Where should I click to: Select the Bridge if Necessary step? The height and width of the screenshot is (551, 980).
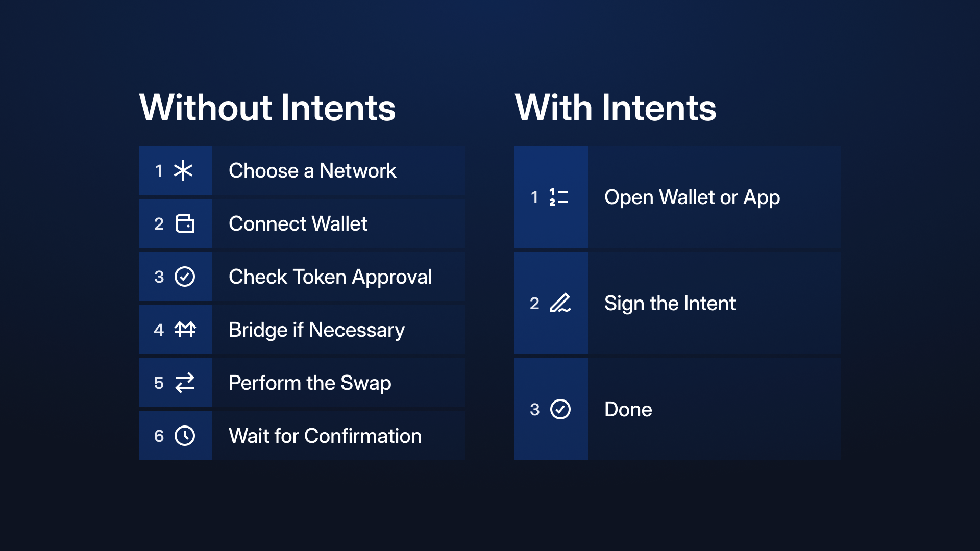(x=302, y=330)
